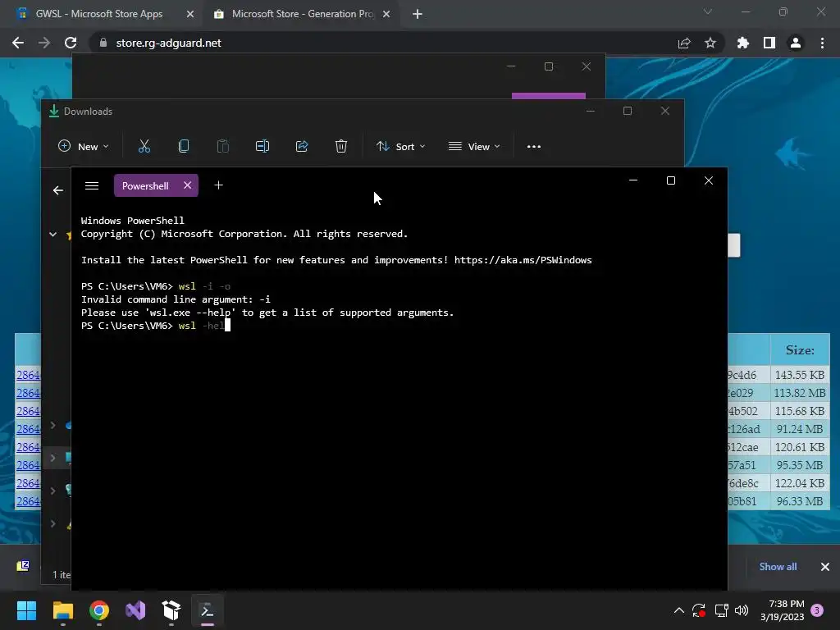Viewport: 840px width, 630px height.
Task: Collapse the Quick access tree node
Action: tap(53, 234)
